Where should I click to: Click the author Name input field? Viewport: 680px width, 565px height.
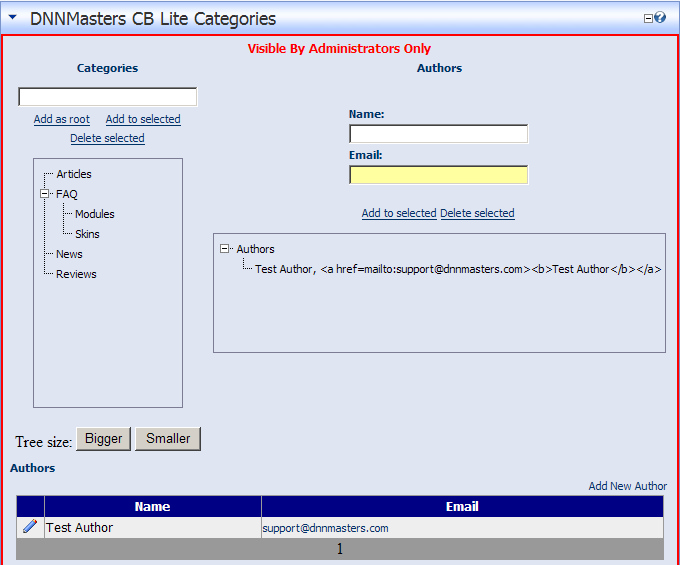coord(438,134)
